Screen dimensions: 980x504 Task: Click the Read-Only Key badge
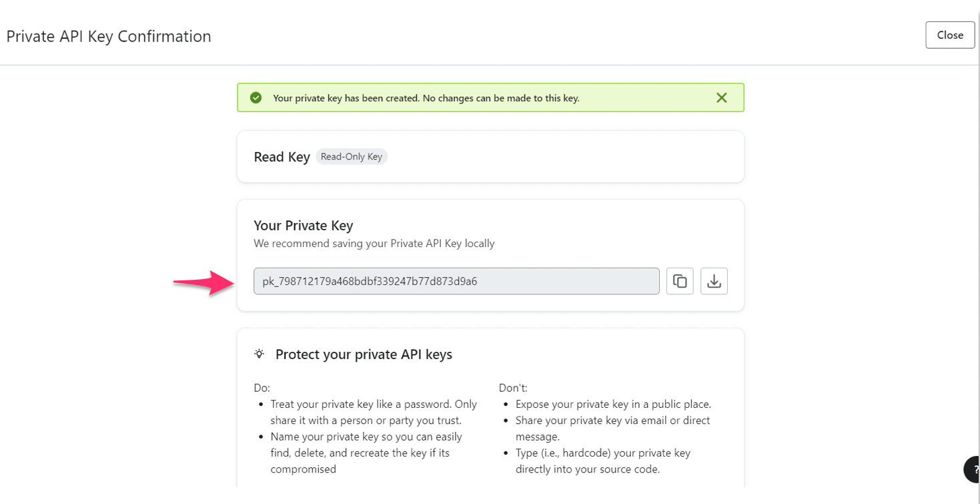[x=352, y=157]
